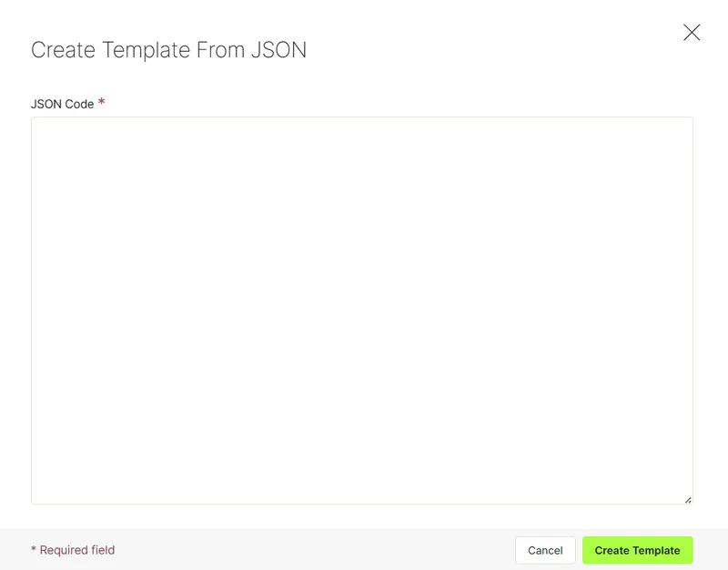Abort template creation with Cancel
728x570 pixels.
(545, 551)
